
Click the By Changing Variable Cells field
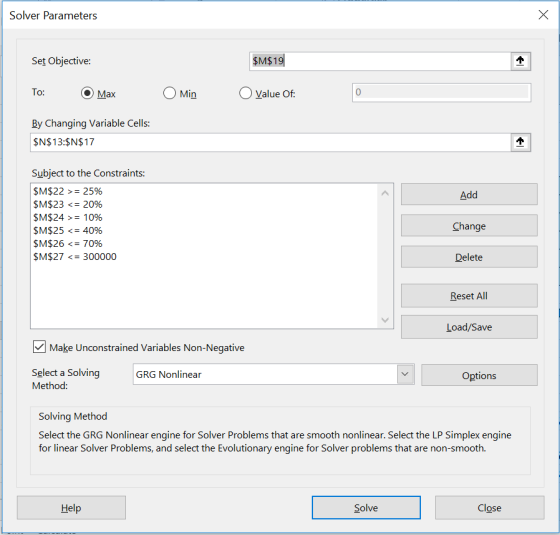pyautogui.click(x=270, y=142)
